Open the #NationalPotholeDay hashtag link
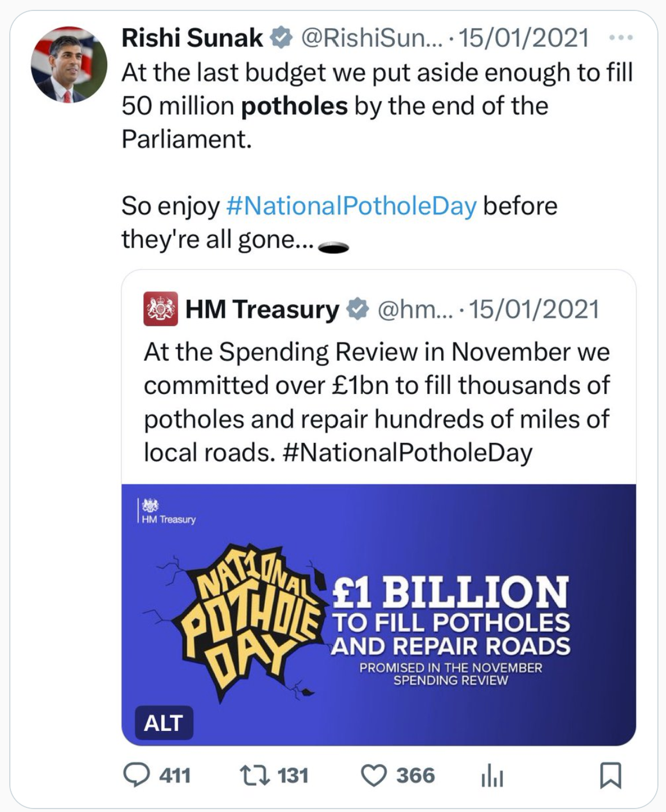This screenshot has height=812, width=666. pyautogui.click(x=351, y=206)
